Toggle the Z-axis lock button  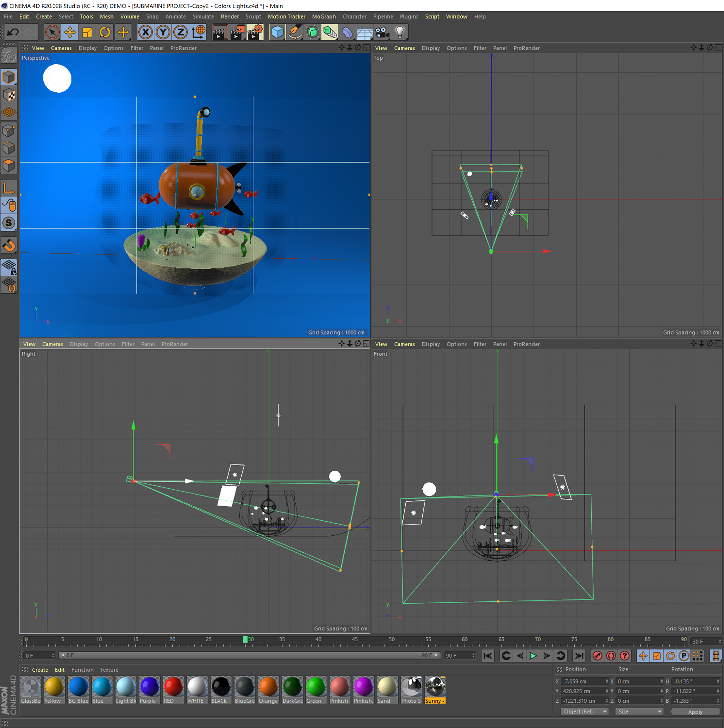tap(181, 32)
